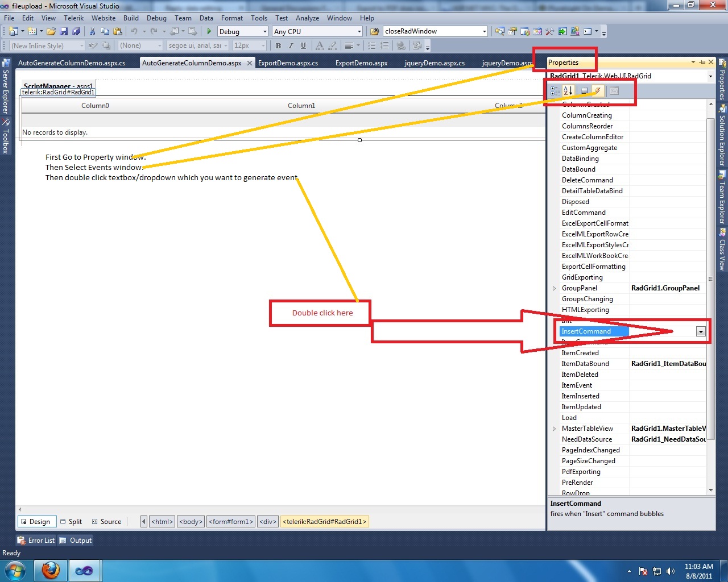The width and height of the screenshot is (728, 582).
Task: Open the RadGrid1 object selector dropdown
Action: pos(710,76)
